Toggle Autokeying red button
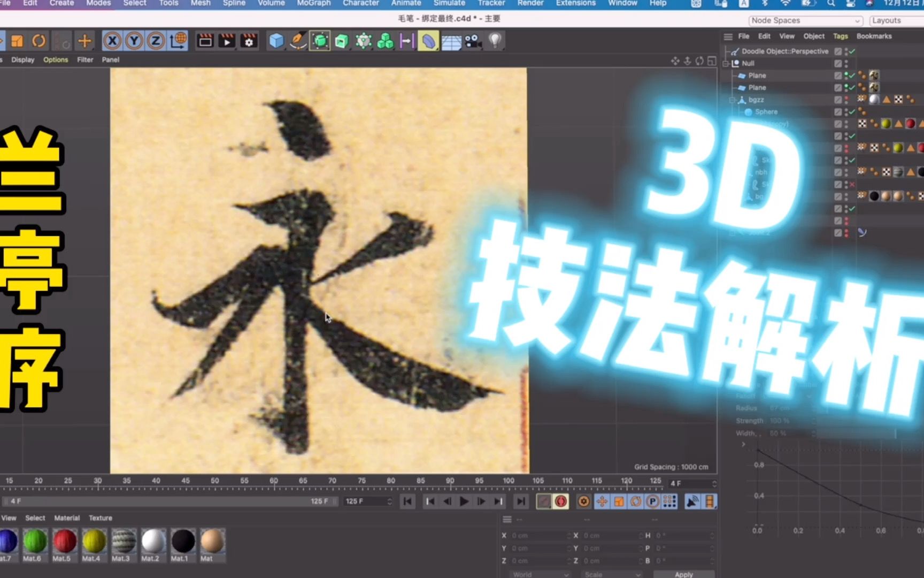 tap(560, 501)
